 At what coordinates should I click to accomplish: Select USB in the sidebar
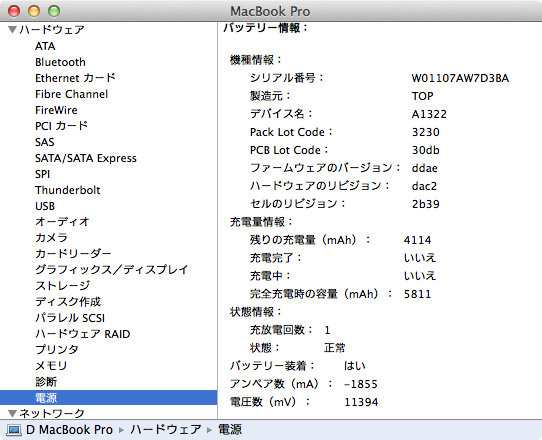click(45, 206)
